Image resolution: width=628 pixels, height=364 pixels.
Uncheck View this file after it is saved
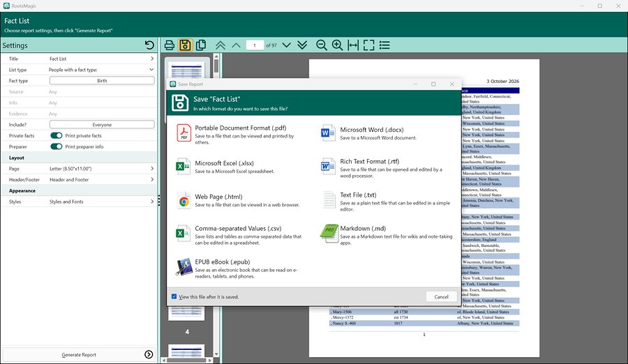pyautogui.click(x=174, y=297)
